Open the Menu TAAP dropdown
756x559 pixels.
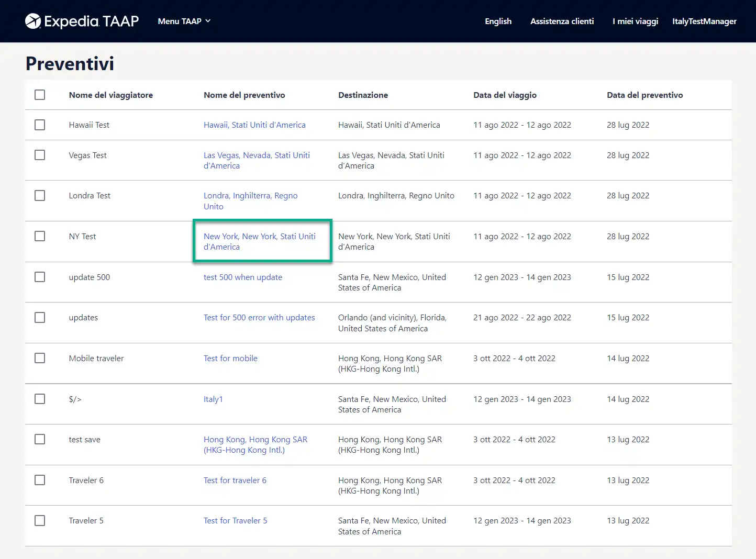(184, 21)
